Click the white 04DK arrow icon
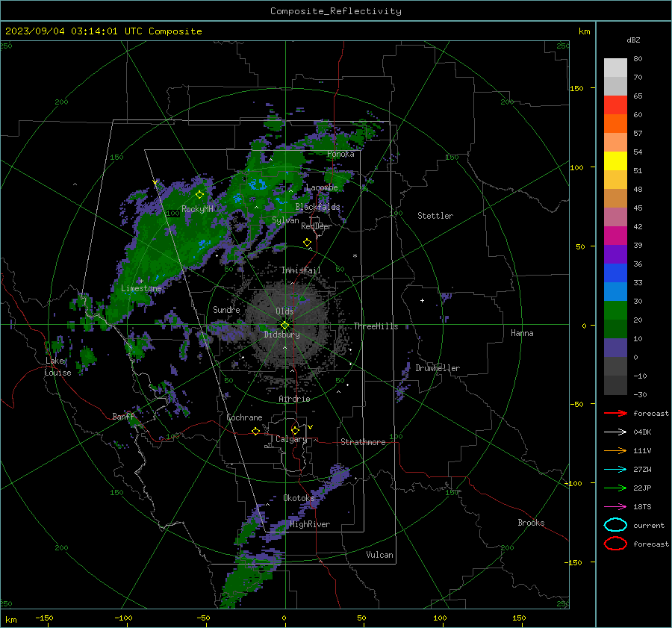The height and width of the screenshot is (628, 672). tap(615, 432)
